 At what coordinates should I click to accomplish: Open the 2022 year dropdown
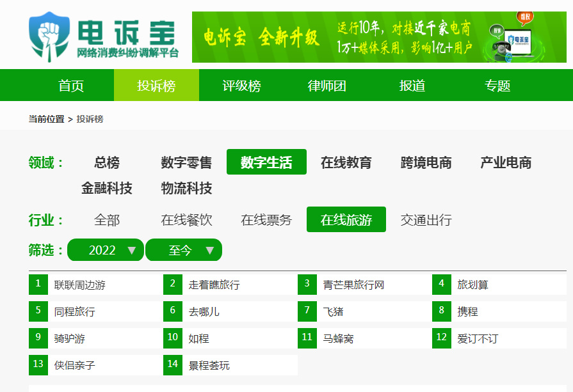(106, 250)
